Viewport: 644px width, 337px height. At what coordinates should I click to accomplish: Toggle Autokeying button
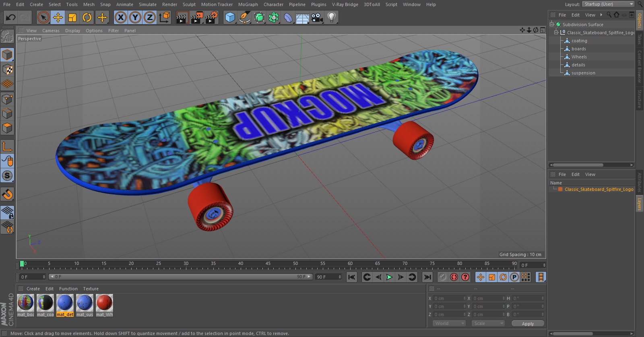point(454,277)
